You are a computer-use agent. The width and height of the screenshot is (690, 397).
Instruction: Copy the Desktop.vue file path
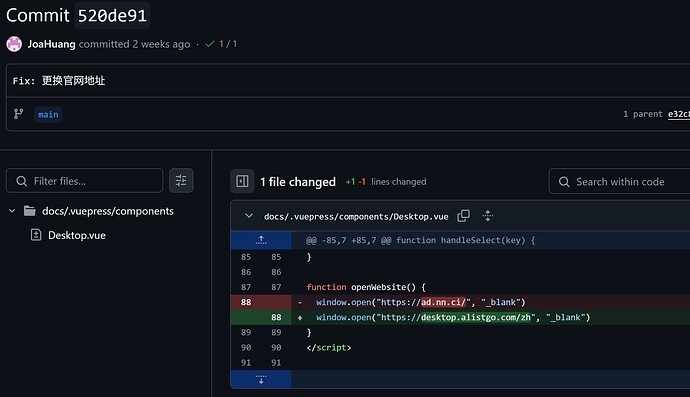pyautogui.click(x=463, y=216)
